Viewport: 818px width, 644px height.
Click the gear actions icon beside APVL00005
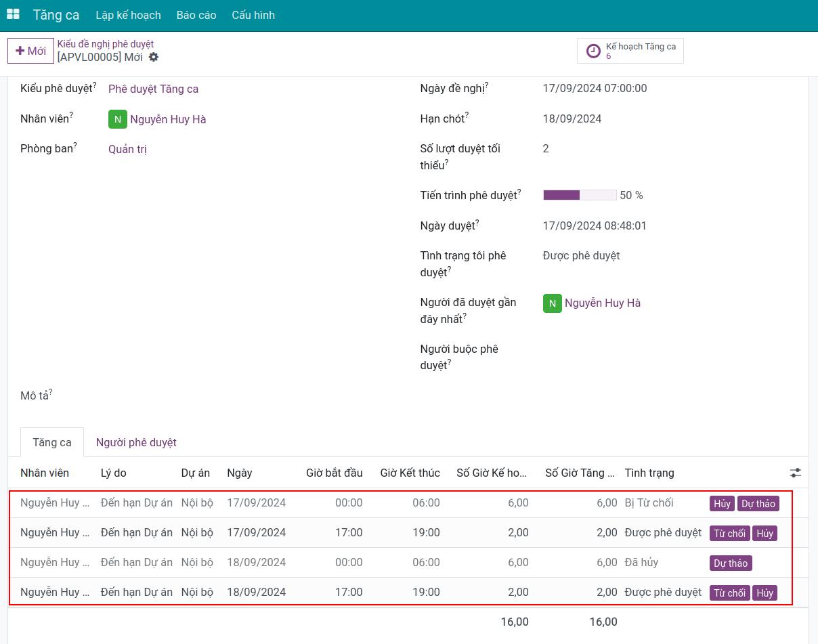154,57
